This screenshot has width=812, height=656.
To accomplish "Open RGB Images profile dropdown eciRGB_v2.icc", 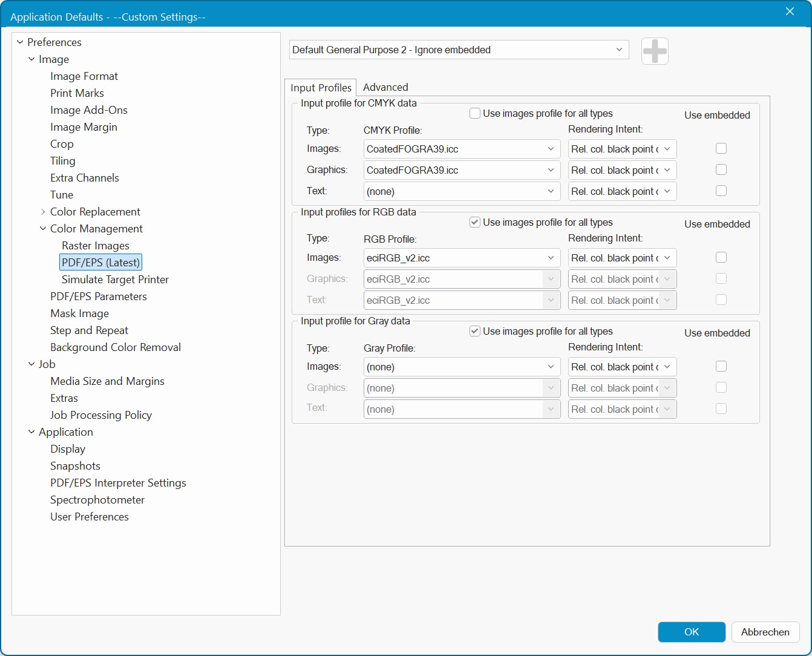I will 461,258.
